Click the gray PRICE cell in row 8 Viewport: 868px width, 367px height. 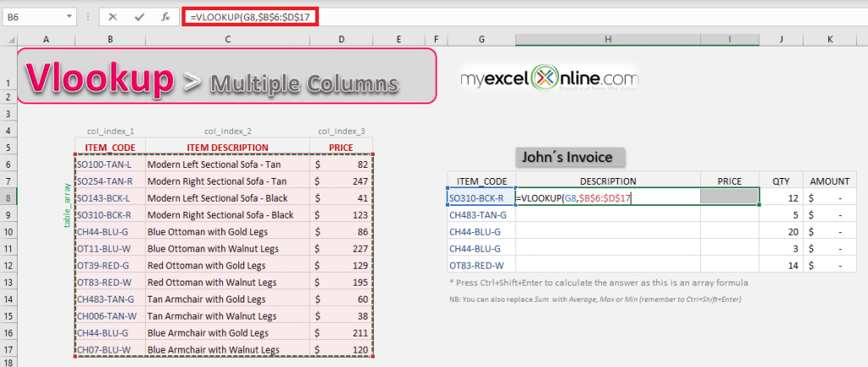[x=729, y=196]
